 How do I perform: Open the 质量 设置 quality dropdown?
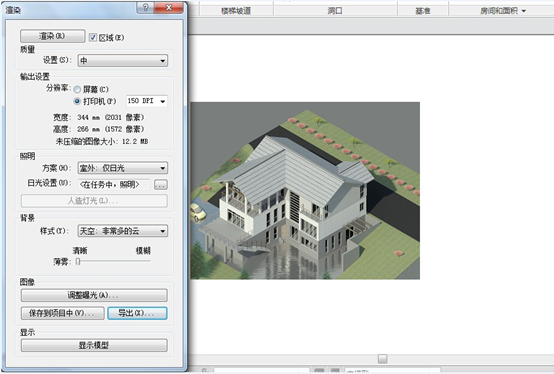[123, 60]
